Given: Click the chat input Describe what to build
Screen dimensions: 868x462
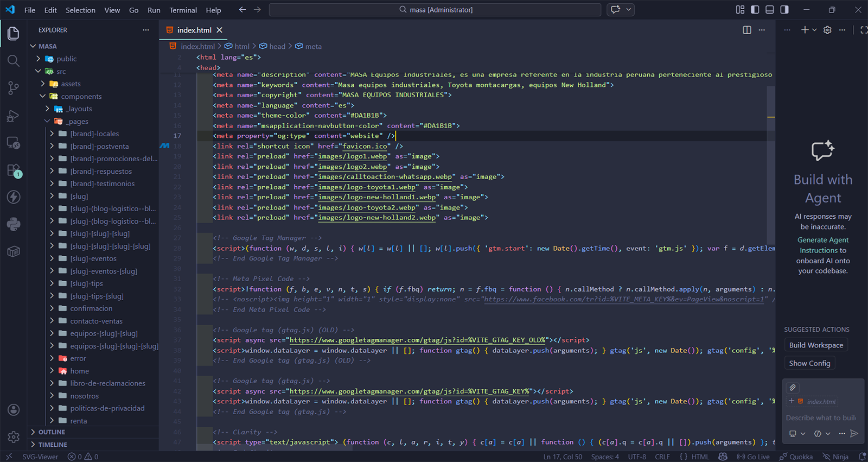Looking at the screenshot, I should (821, 417).
